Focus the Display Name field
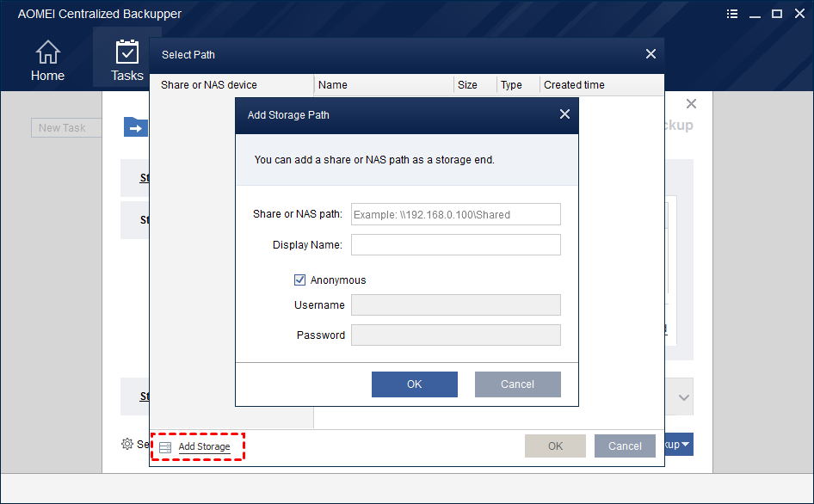This screenshot has width=814, height=504. 456,244
